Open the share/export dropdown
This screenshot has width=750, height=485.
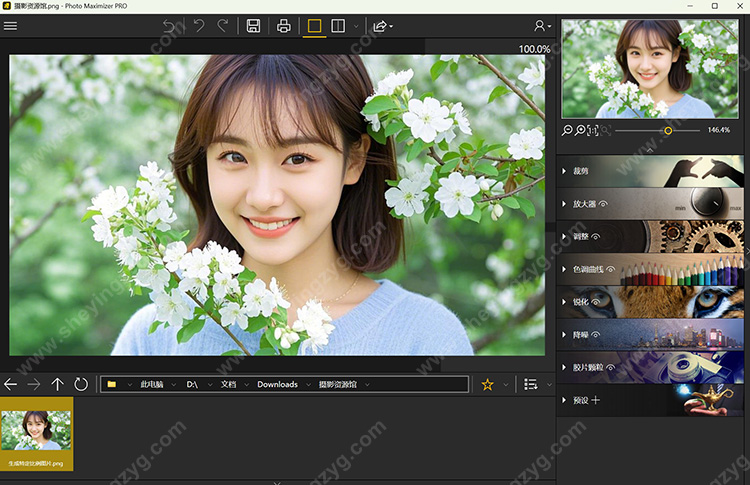382,26
